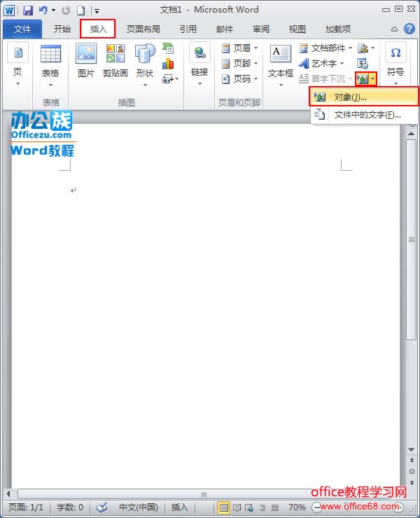Open the 页眉 header dropdown
This screenshot has width=420, height=518.
[x=240, y=48]
